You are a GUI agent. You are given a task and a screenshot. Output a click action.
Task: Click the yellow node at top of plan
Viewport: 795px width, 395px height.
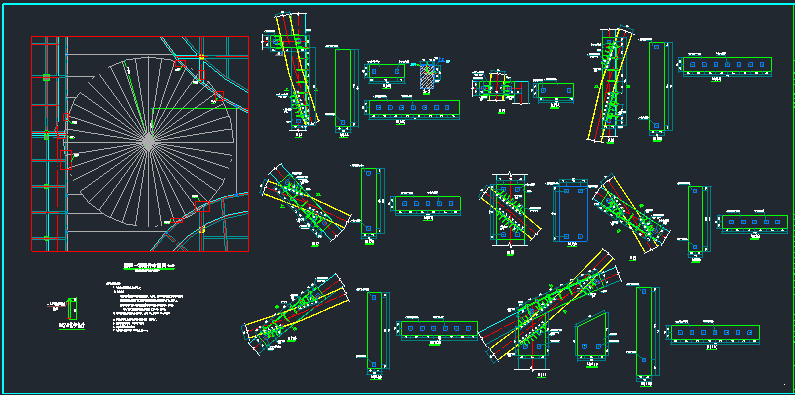tap(201, 56)
